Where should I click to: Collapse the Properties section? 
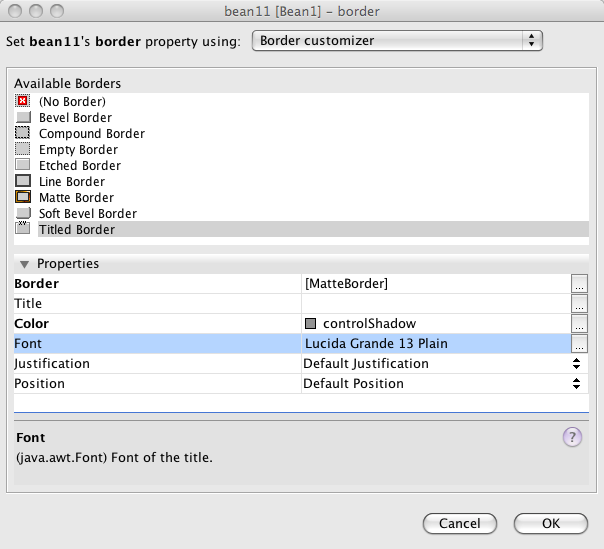(x=23, y=264)
